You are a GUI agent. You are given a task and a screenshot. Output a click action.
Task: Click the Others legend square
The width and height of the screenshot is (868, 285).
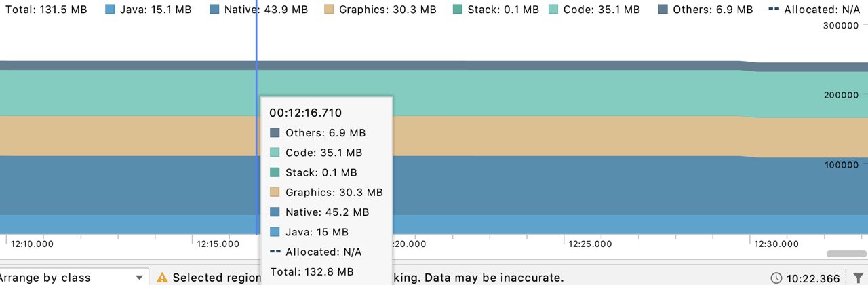(663, 9)
